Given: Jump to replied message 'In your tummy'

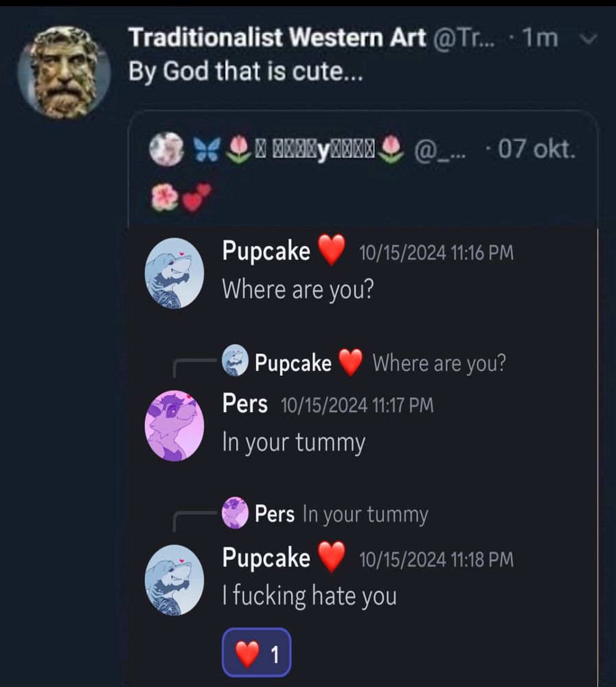Looking at the screenshot, I should pos(365,514).
